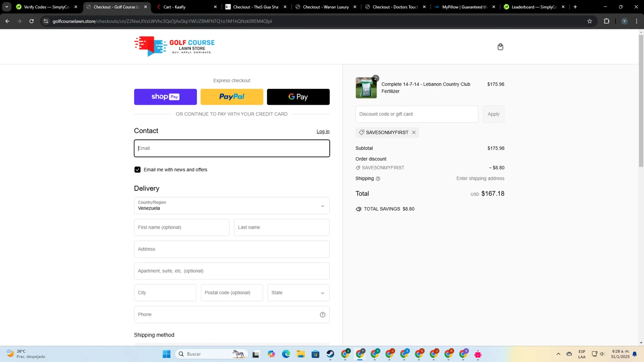
Task: Open the Country/Region dropdown
Action: (231, 206)
